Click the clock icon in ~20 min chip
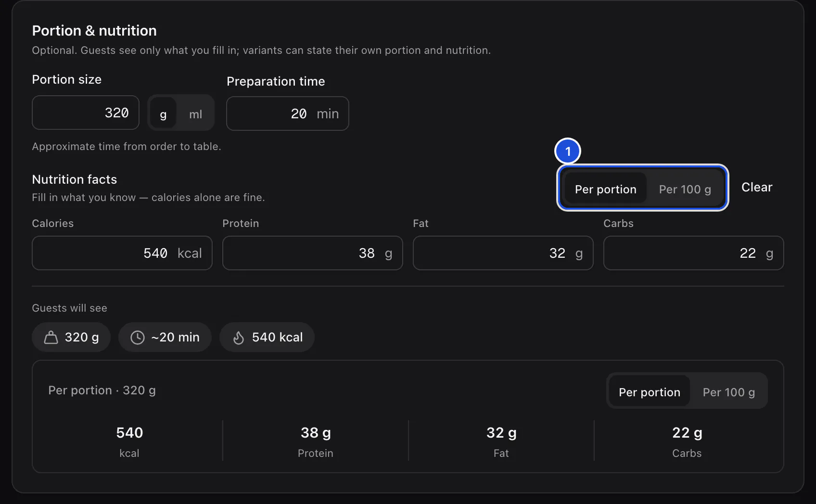This screenshot has width=816, height=504. click(138, 338)
